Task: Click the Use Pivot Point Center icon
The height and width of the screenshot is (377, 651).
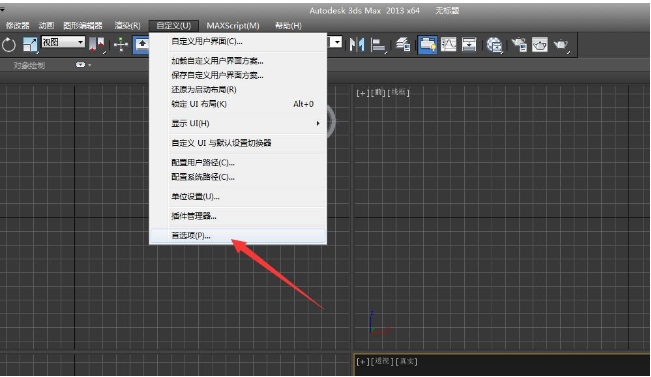Action: pyautogui.click(x=96, y=44)
